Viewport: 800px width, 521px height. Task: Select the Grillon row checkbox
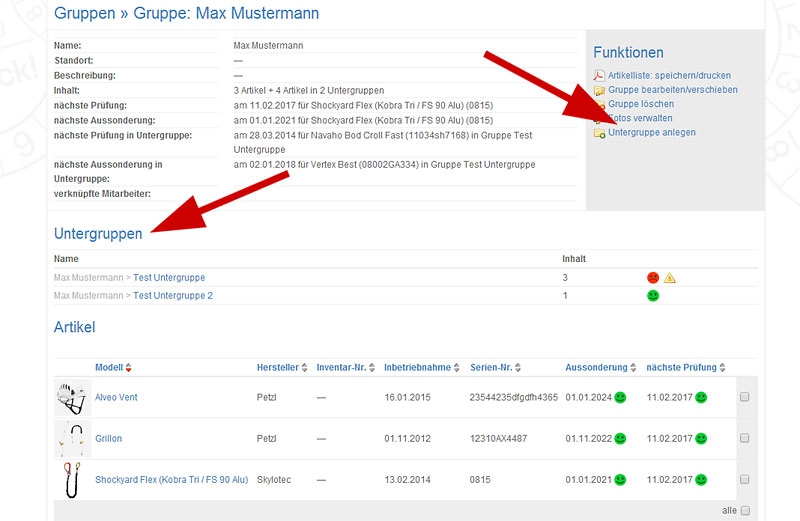pos(744,439)
